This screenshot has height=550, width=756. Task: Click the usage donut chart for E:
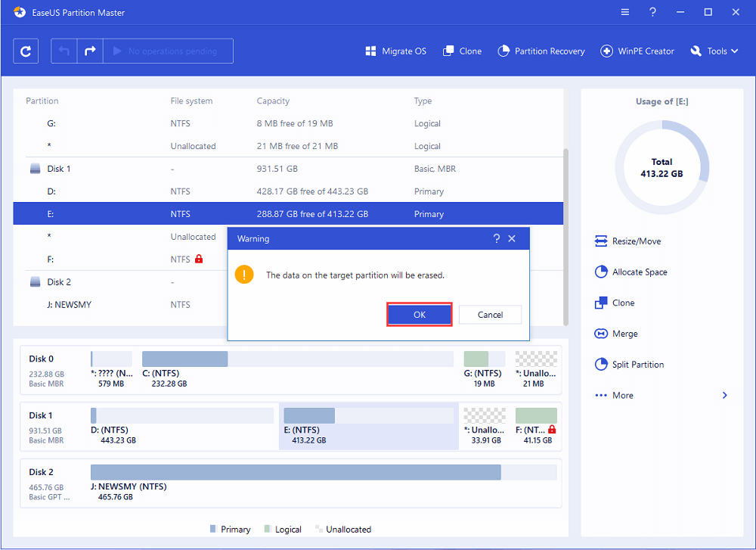coord(662,167)
